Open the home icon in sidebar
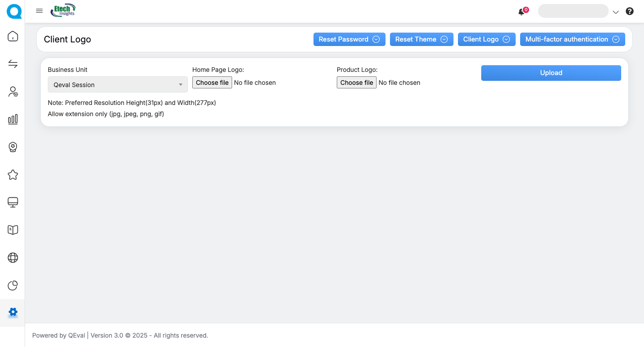 coord(13,36)
